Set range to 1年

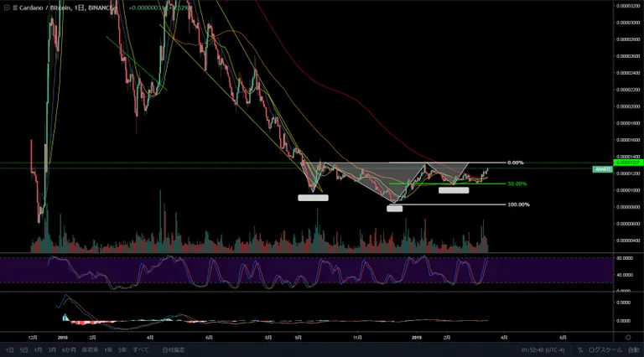(108, 350)
